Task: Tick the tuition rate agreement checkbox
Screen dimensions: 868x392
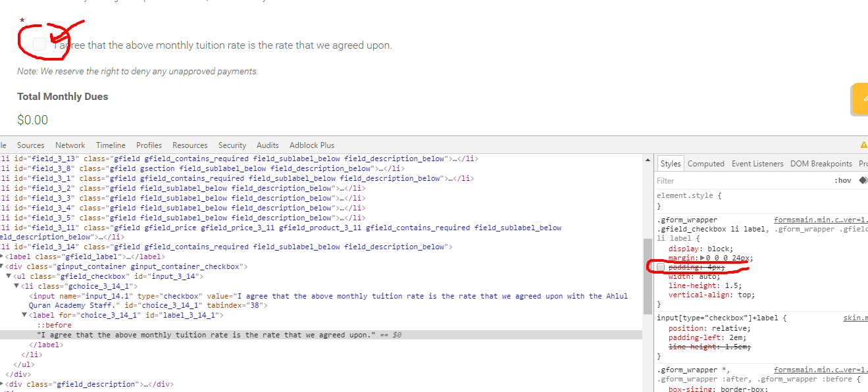Action: (x=40, y=44)
